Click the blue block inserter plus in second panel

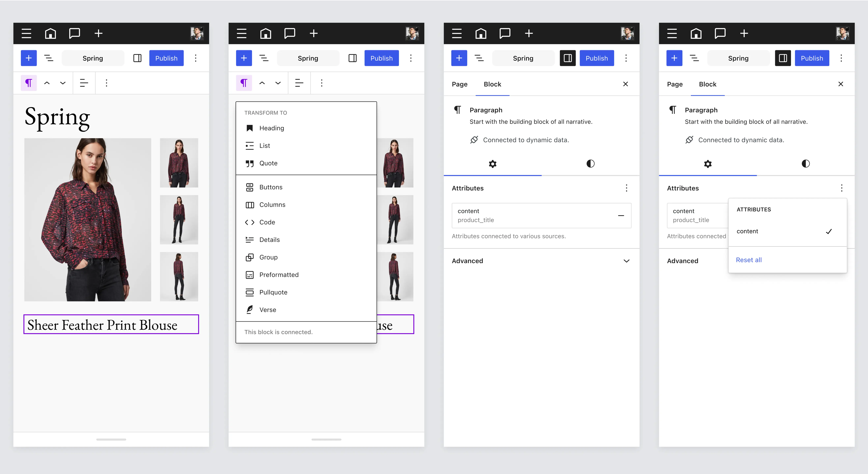point(244,58)
